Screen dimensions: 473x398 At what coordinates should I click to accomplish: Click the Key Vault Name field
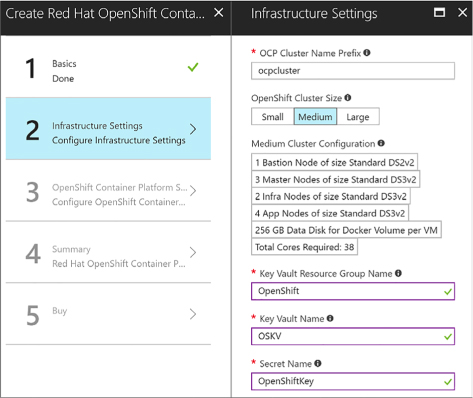point(353,336)
